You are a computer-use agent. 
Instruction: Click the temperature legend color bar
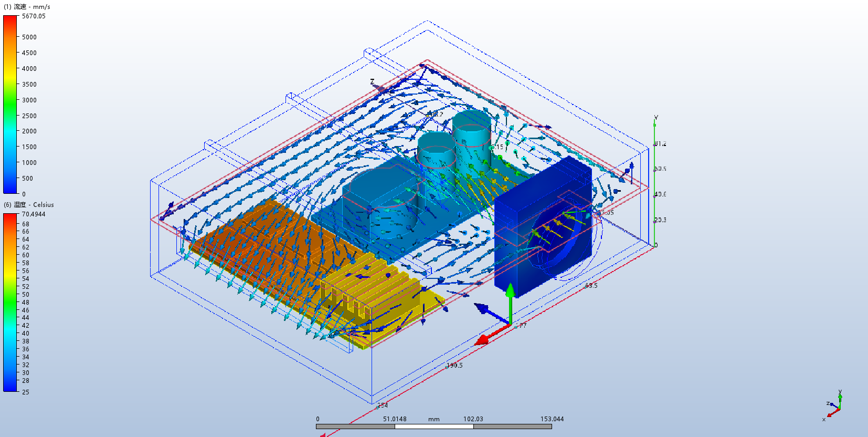coord(10,303)
